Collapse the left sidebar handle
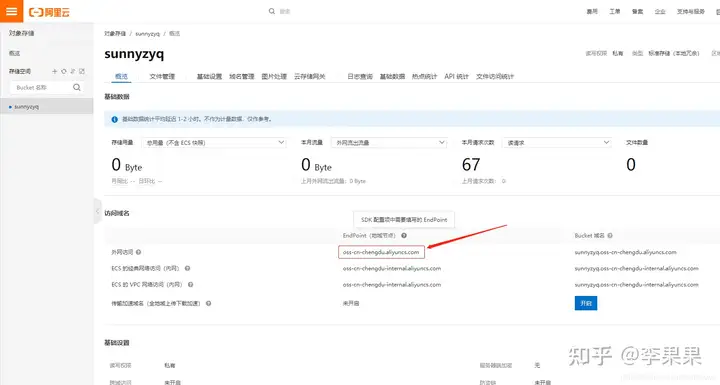Screen dimensions: 720x385 97,211
